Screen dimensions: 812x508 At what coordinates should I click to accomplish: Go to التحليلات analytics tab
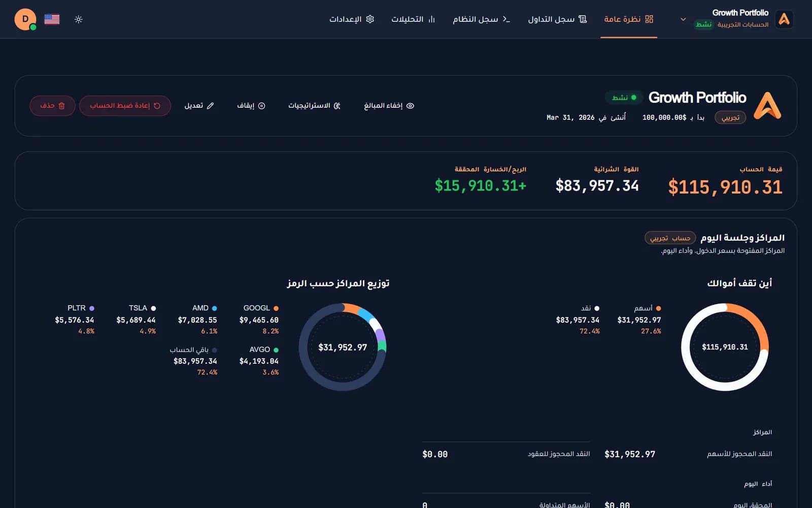tap(413, 19)
